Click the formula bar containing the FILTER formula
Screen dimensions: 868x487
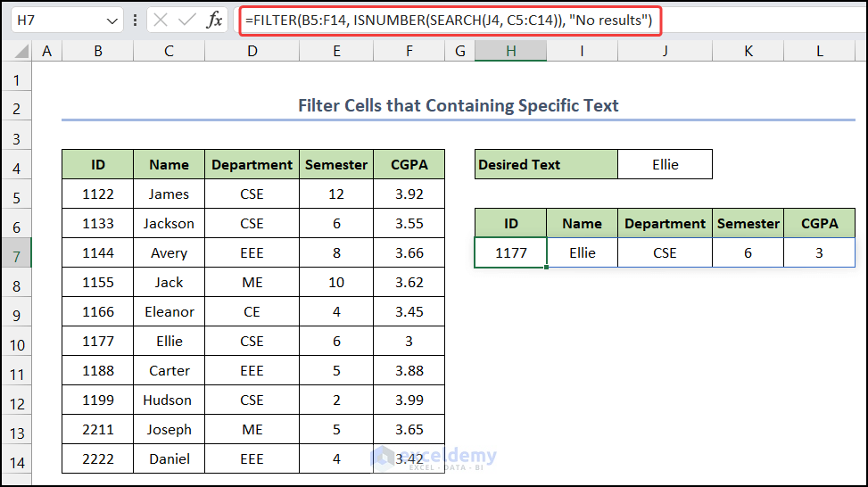coord(446,20)
